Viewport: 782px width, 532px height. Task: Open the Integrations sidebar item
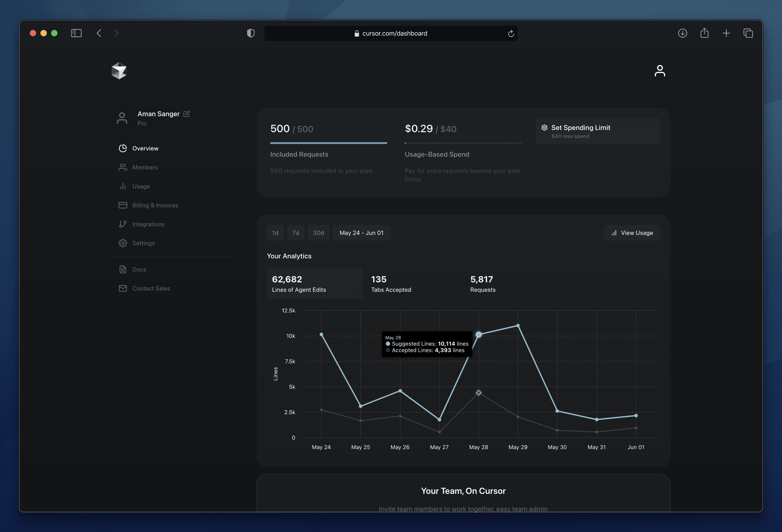(148, 224)
